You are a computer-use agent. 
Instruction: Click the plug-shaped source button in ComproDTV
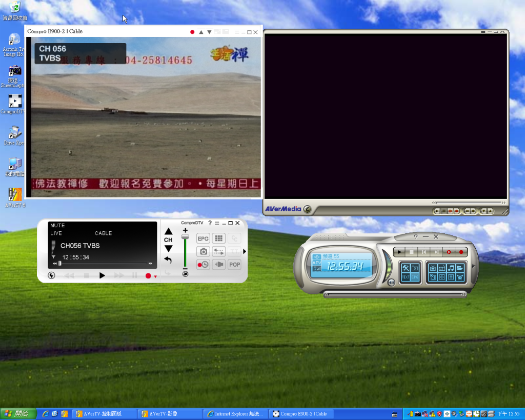click(218, 265)
